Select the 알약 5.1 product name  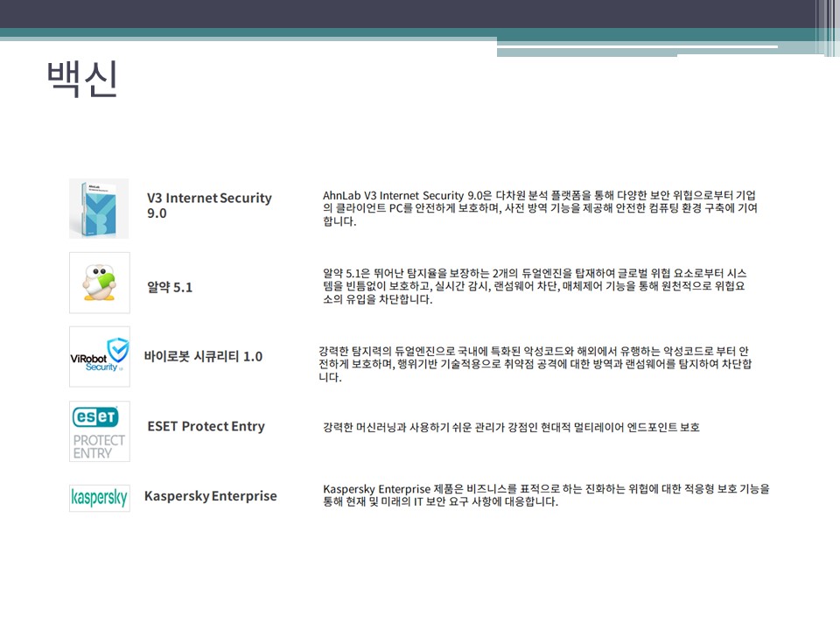pos(170,286)
